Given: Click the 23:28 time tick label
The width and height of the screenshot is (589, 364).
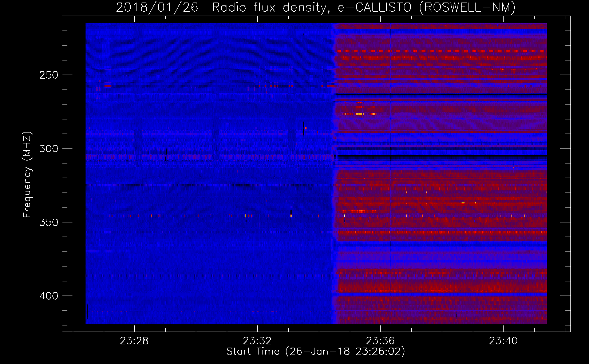Looking at the screenshot, I should click(134, 341).
